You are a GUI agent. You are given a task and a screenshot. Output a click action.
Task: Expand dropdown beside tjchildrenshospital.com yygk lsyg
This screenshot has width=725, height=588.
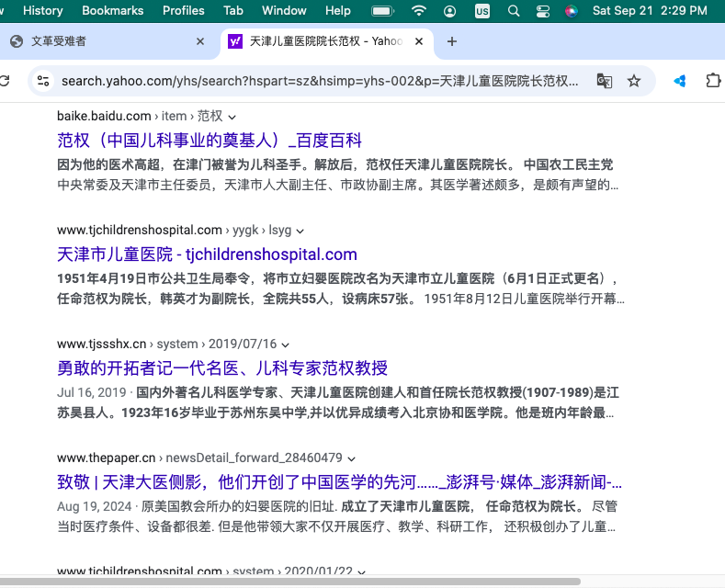coord(300,231)
